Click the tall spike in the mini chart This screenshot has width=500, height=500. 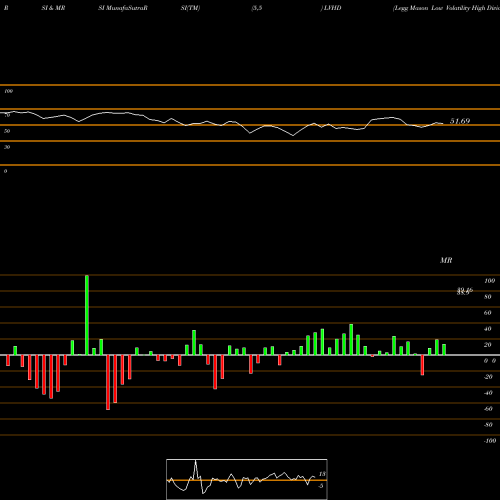coord(196,470)
